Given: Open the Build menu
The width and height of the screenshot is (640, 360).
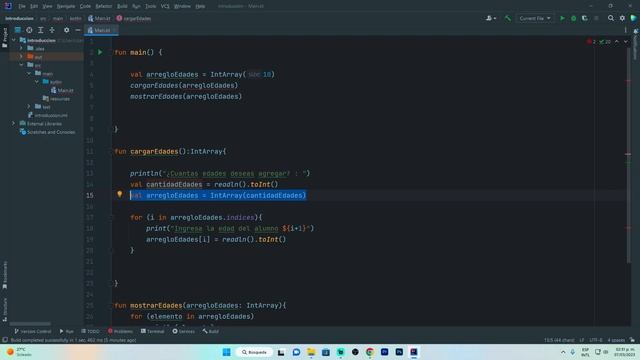Looking at the screenshot, I should click(x=122, y=6).
